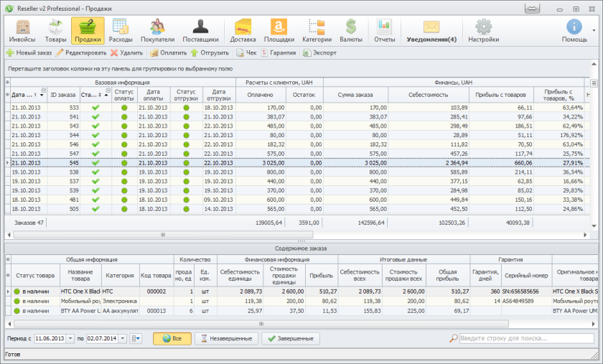Open Уведомления(4) notifications

tap(431, 31)
